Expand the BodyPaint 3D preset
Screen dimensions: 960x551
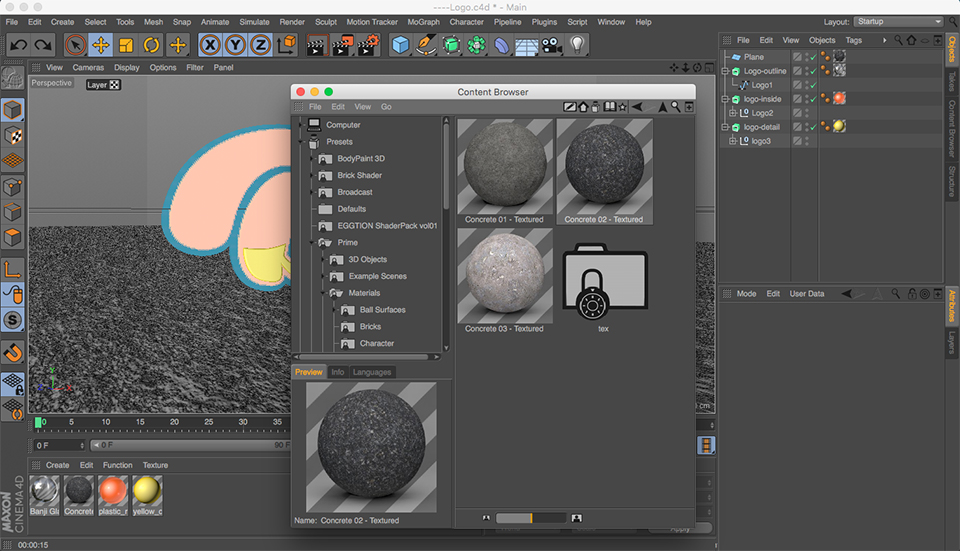(x=312, y=159)
